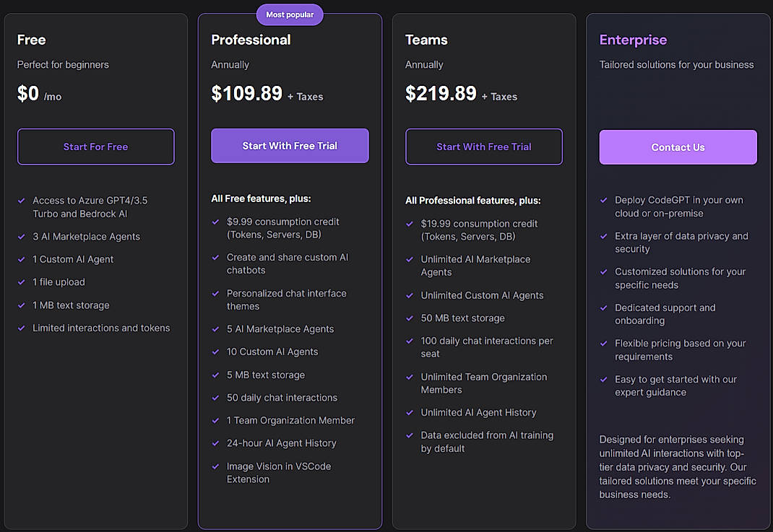Select the checkmark next to Unlimited AI Agent History

click(x=409, y=412)
